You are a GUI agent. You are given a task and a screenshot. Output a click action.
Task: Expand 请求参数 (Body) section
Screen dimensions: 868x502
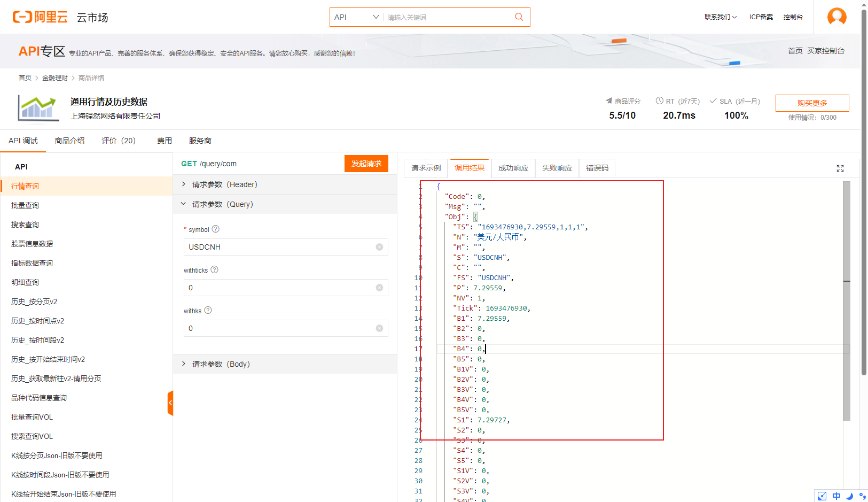285,364
